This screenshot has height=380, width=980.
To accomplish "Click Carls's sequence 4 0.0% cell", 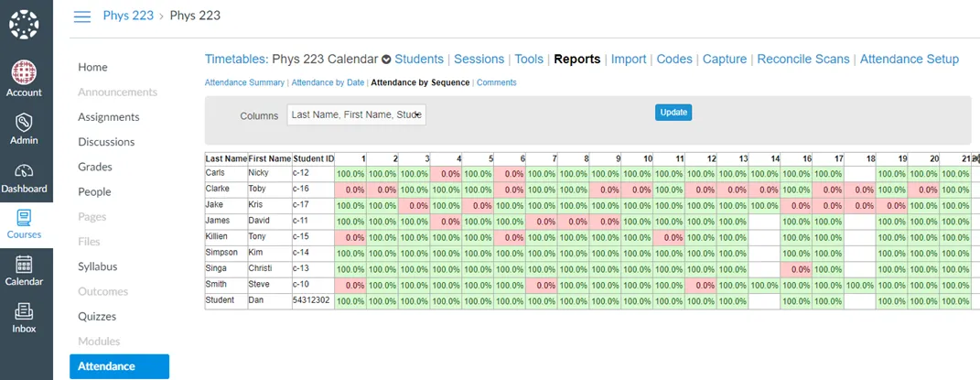I will click(447, 173).
